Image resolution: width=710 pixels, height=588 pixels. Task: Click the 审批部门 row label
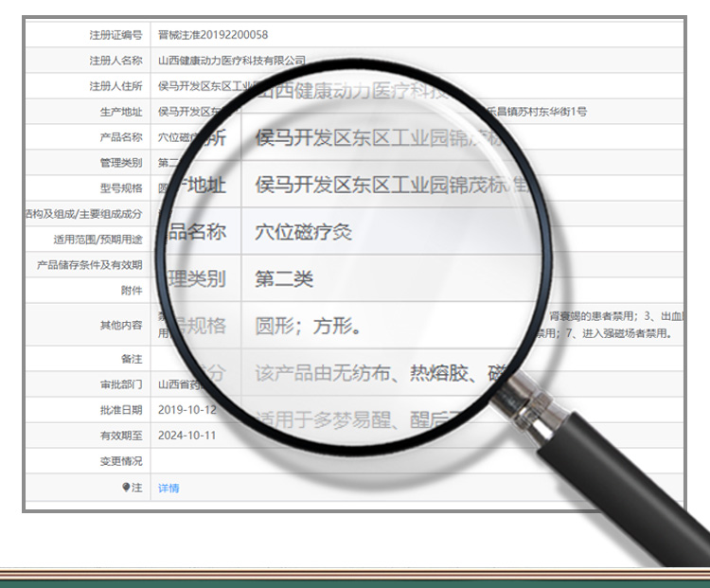click(121, 384)
